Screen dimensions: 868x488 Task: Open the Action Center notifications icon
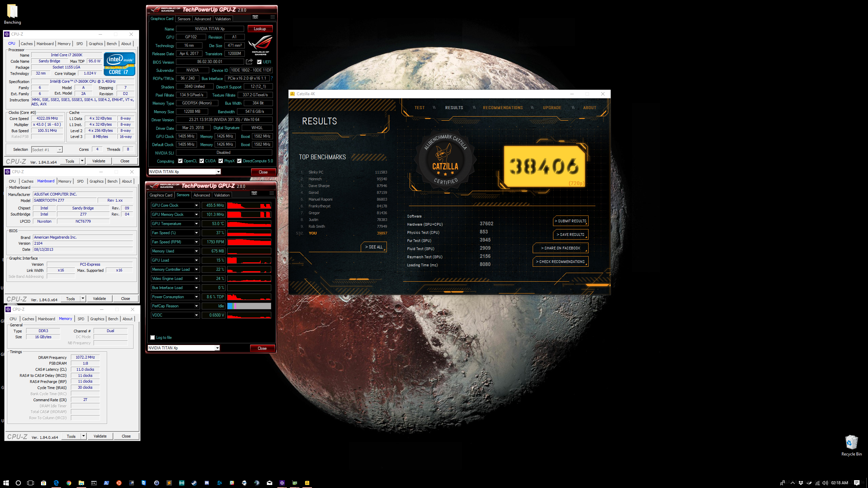(857, 483)
